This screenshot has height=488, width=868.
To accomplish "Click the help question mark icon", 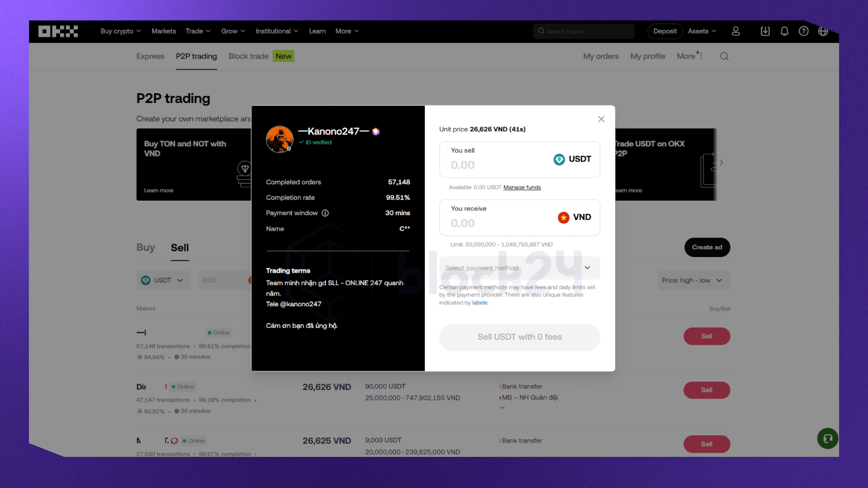I will pyautogui.click(x=803, y=31).
